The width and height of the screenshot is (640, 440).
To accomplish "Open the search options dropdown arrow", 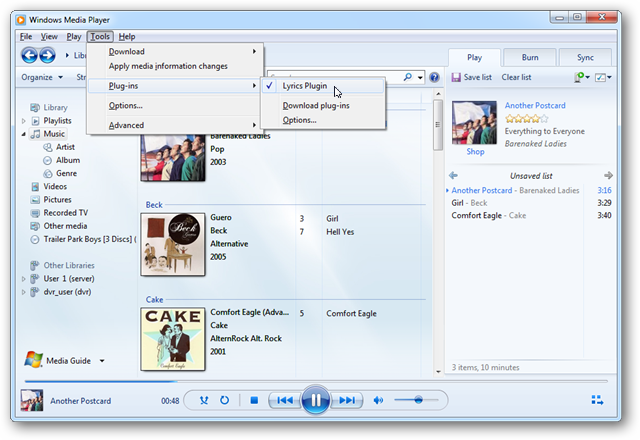I will pyautogui.click(x=420, y=77).
